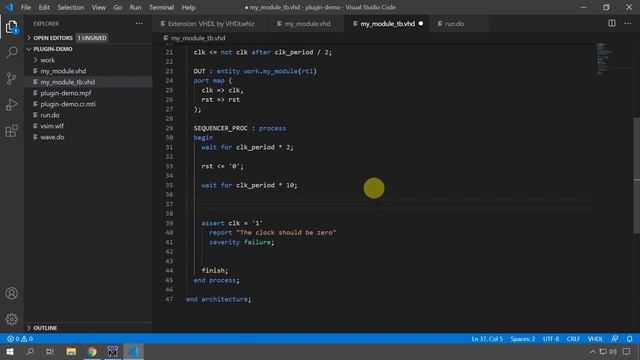Image resolution: width=640 pixels, height=360 pixels.
Task: Click the VS Code logo in title bar
Action: (9, 7)
